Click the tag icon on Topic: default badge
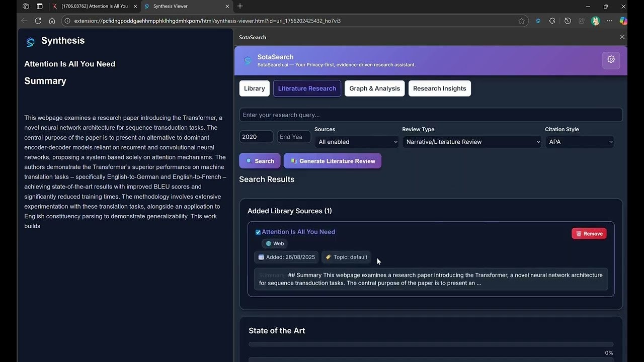This screenshot has width=644, height=362. [x=328, y=257]
